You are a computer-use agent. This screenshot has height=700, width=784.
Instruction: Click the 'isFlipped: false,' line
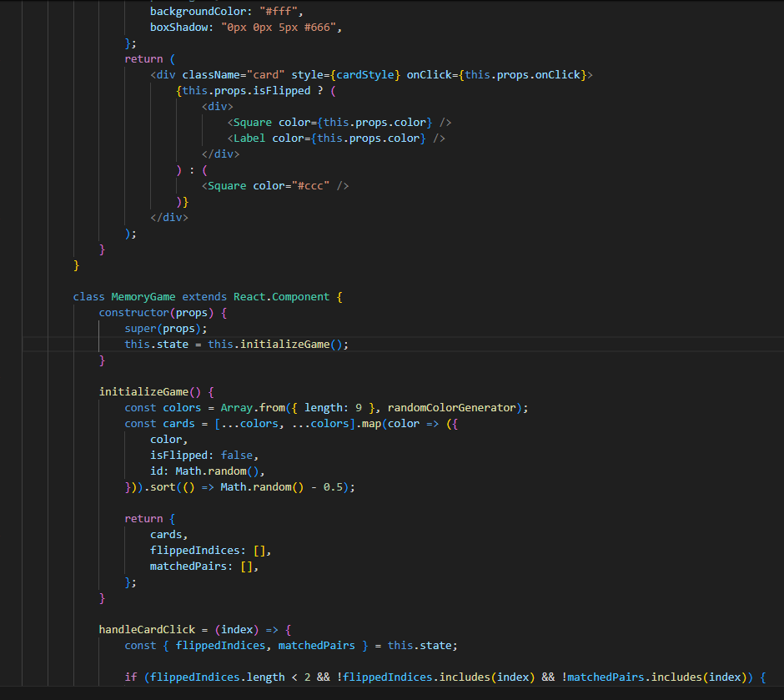(204, 456)
